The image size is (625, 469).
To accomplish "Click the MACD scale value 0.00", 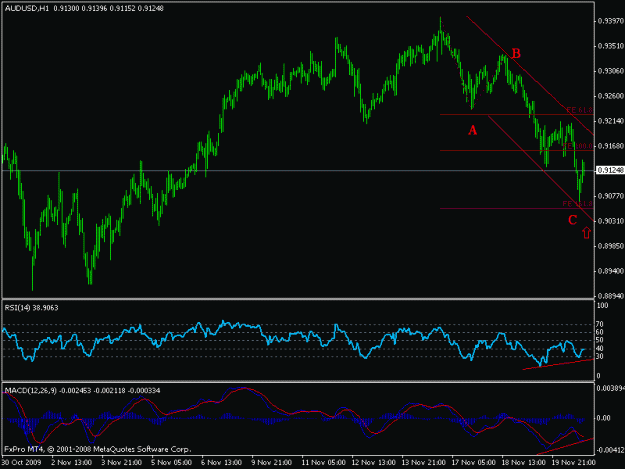I will (x=603, y=418).
